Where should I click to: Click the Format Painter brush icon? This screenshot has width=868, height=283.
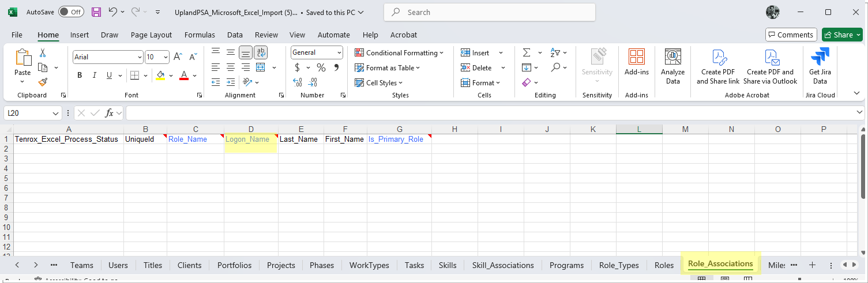coord(42,82)
